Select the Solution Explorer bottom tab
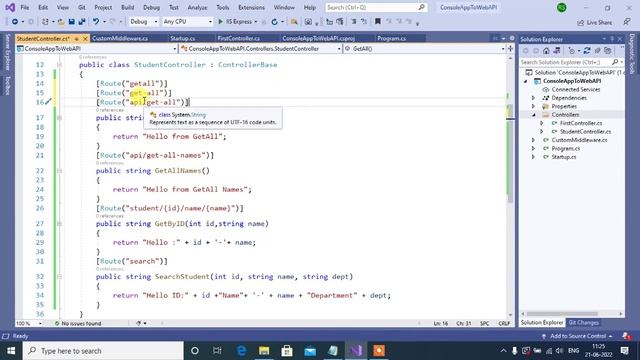The width and height of the screenshot is (640, 360). (x=542, y=322)
